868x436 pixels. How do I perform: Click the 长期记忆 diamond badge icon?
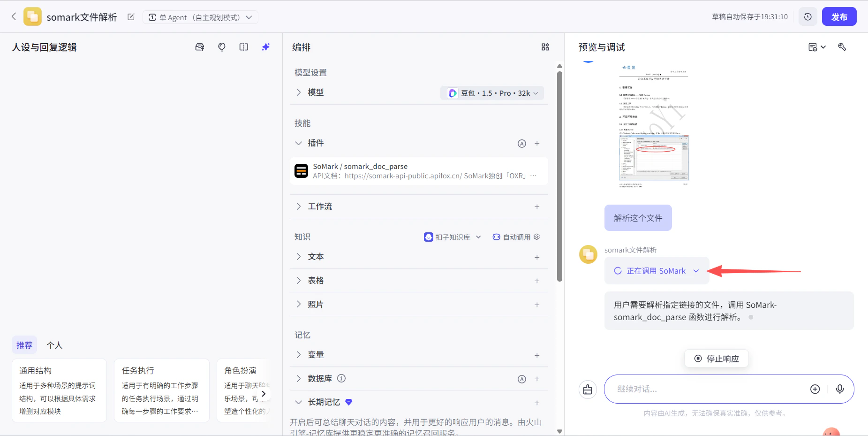(348, 402)
